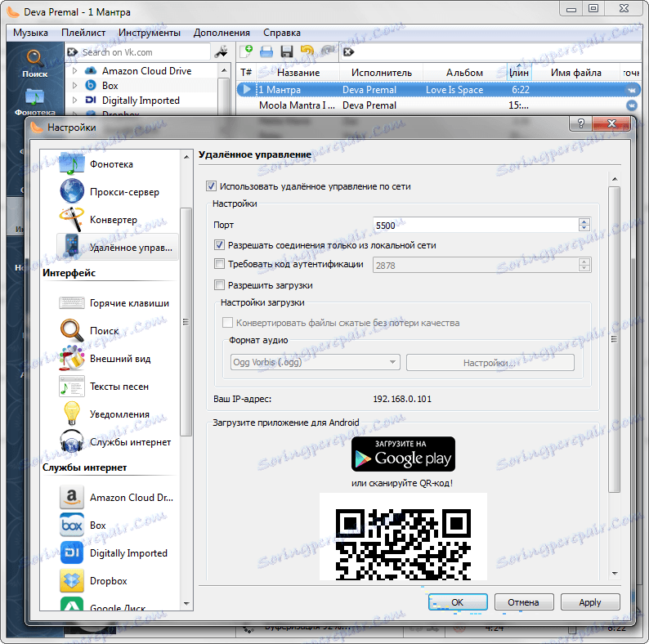Toggle convert lossless compressed files checkbox
Screen dimensions: 649x644
click(x=228, y=323)
